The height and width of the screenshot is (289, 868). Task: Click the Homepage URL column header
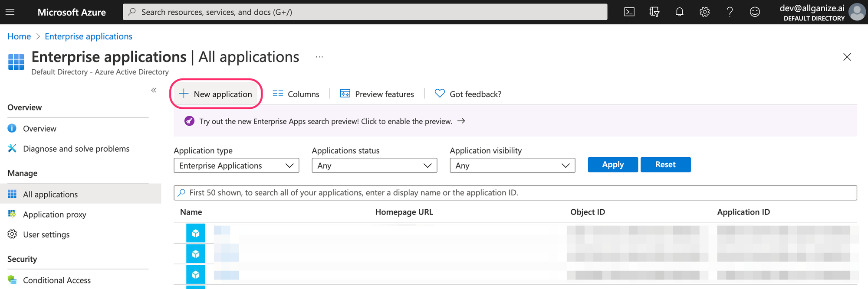[404, 212]
